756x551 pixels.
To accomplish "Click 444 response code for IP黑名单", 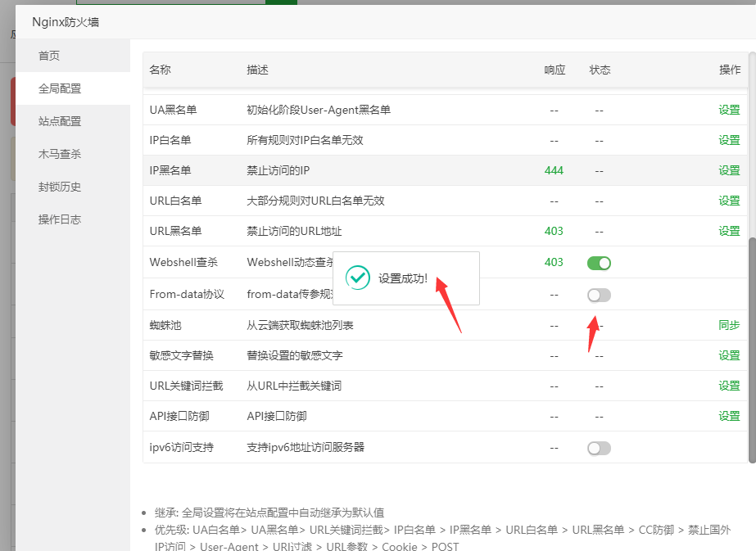I will point(554,170).
